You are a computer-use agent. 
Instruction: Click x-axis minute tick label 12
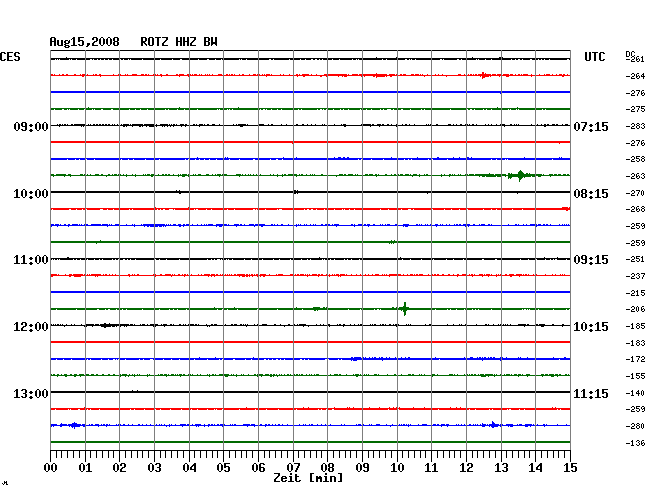click(x=466, y=468)
